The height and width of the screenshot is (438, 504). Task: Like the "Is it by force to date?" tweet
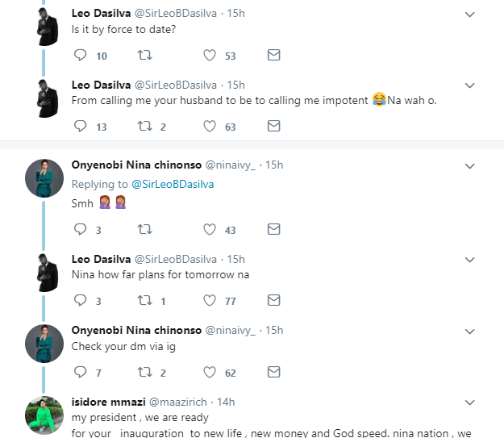point(210,55)
